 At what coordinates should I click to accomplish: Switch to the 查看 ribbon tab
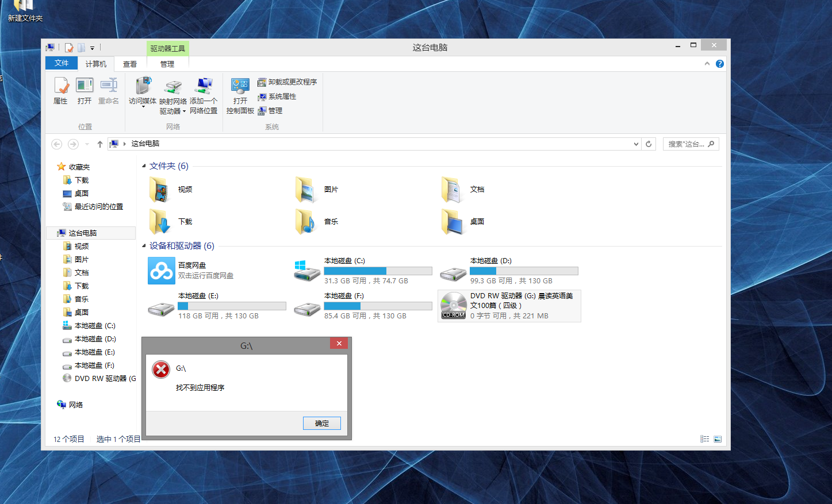click(130, 64)
